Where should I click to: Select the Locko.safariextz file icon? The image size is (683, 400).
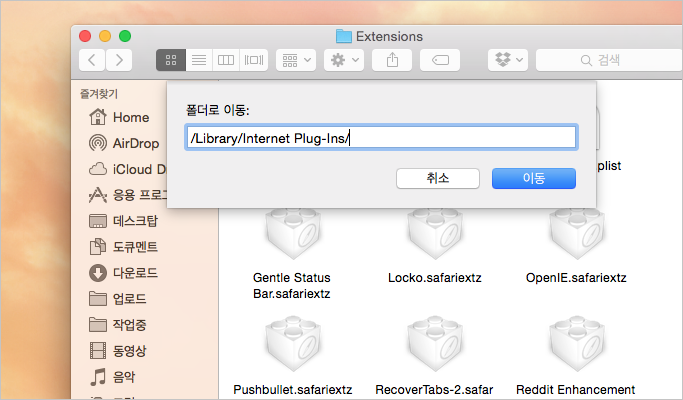tap(435, 234)
